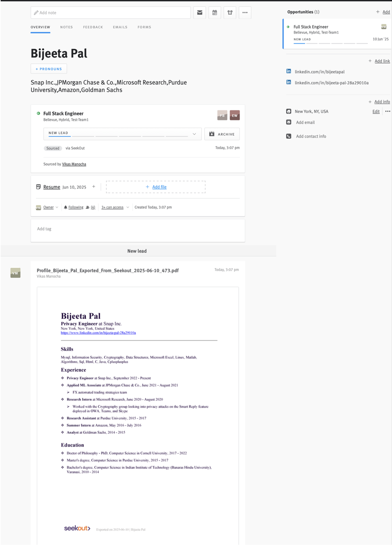Click the alarm clock snooze icon
392x548 pixels.
230,13
